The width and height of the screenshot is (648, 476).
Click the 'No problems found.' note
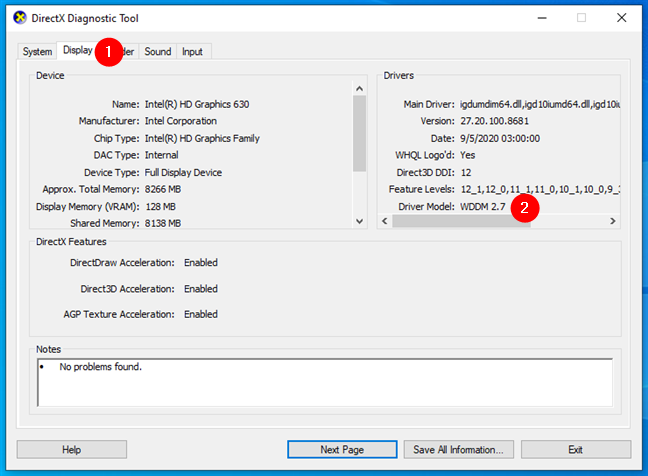tap(100, 367)
